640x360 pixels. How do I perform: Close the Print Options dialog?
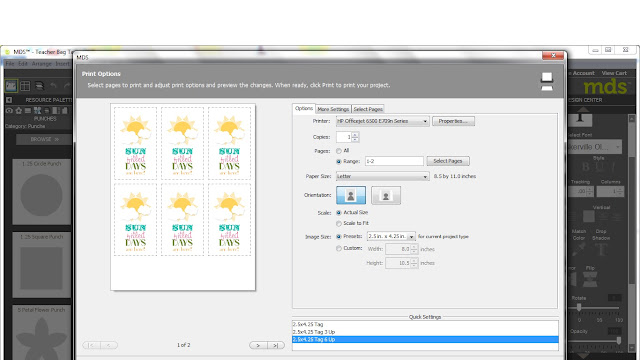[x=553, y=56]
